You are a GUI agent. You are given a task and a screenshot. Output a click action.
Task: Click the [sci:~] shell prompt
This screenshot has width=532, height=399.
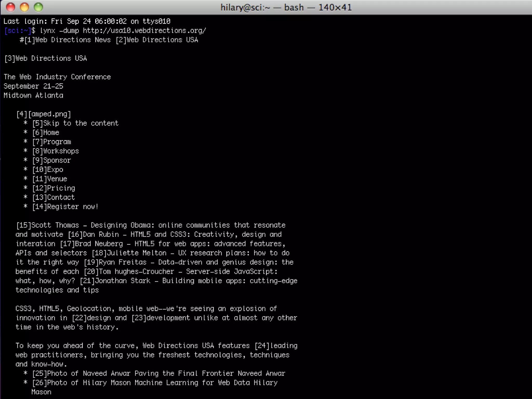[x=17, y=31]
